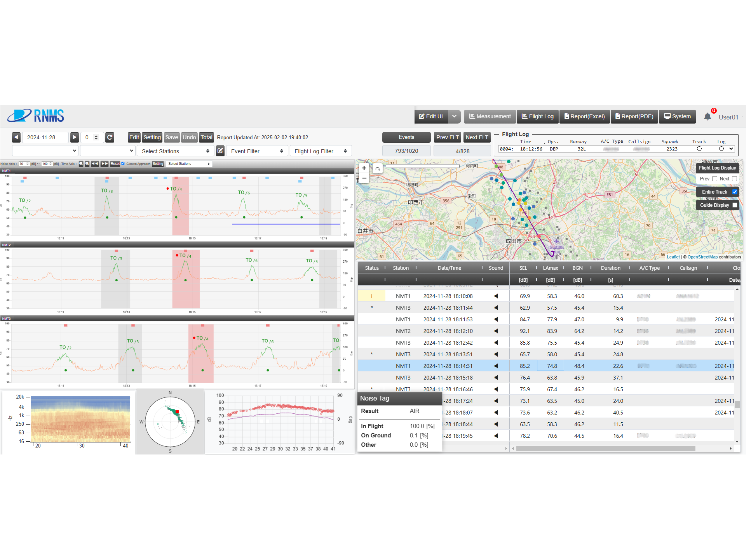
Task: Click the map rotate/refresh icon
Action: [x=377, y=168]
